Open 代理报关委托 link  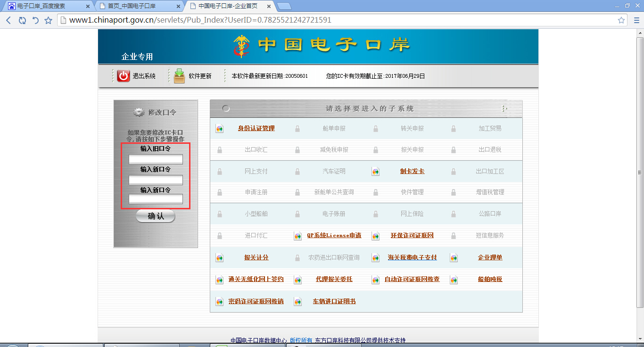334,279
